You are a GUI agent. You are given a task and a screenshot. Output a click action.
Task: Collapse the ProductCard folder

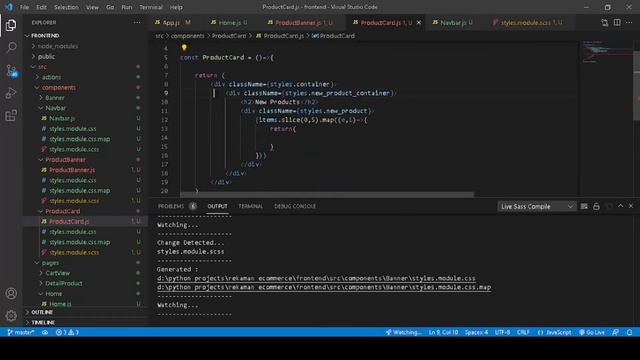coord(85,211)
